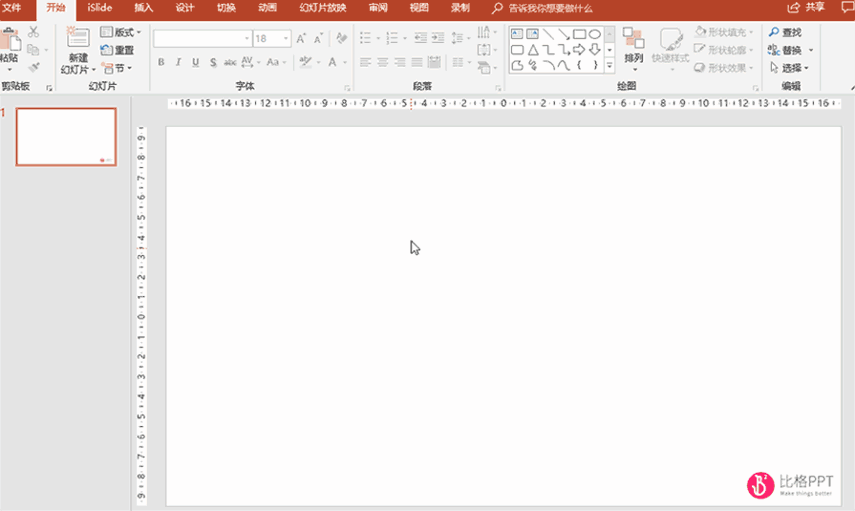Click the Find (查找) magnifier icon

[774, 33]
